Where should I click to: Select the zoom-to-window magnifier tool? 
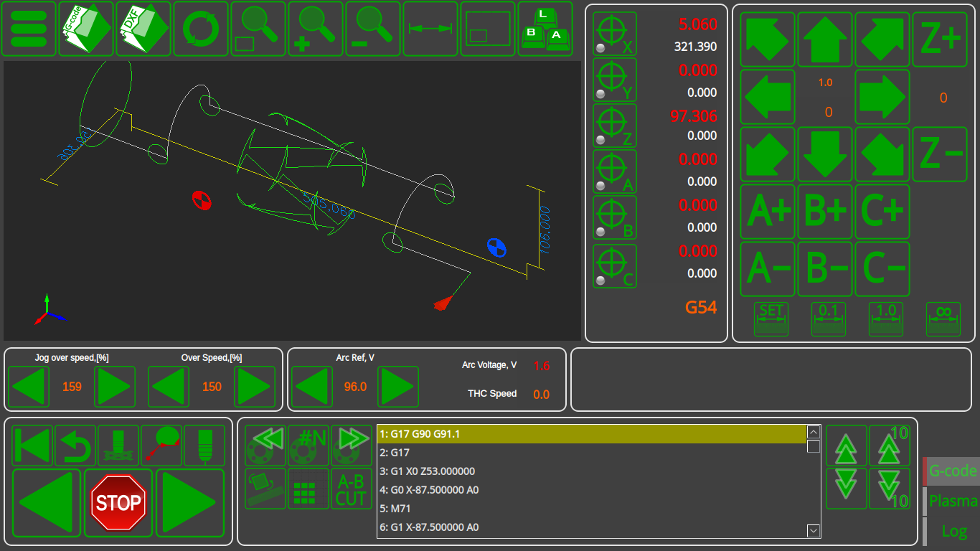point(258,29)
